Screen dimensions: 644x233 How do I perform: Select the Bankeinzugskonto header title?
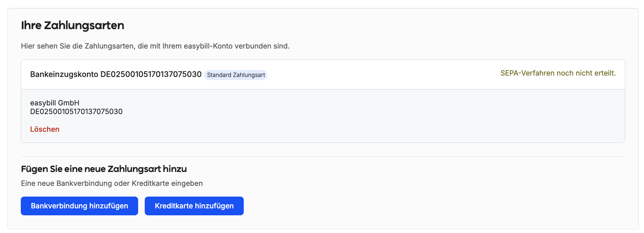pyautogui.click(x=116, y=75)
